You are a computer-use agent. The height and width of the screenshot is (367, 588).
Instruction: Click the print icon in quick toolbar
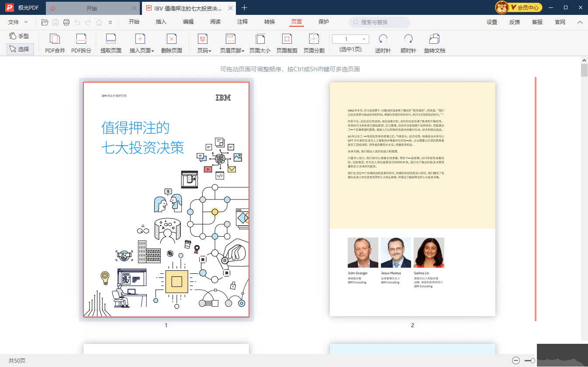[66, 22]
